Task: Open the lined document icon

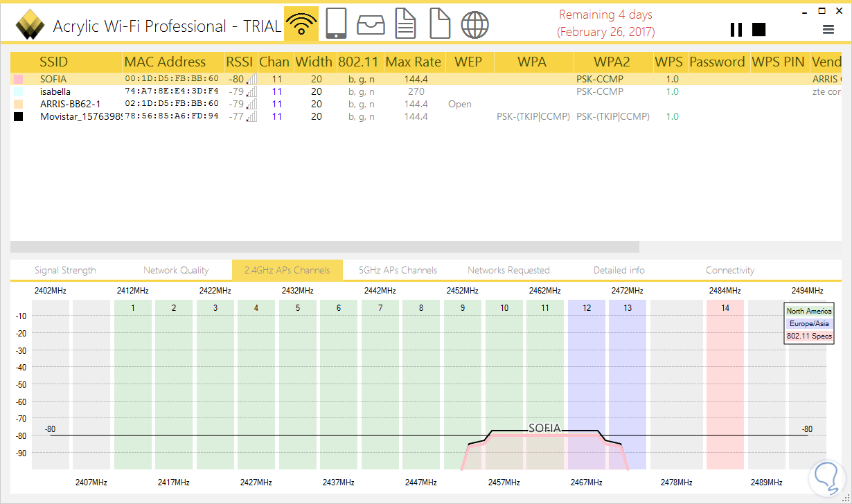Action: click(405, 24)
